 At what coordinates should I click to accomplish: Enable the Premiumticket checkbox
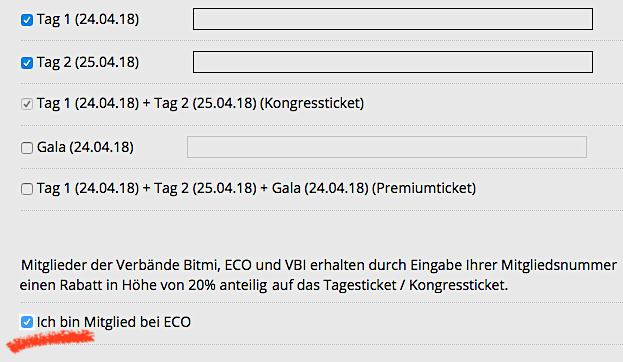tap(27, 189)
